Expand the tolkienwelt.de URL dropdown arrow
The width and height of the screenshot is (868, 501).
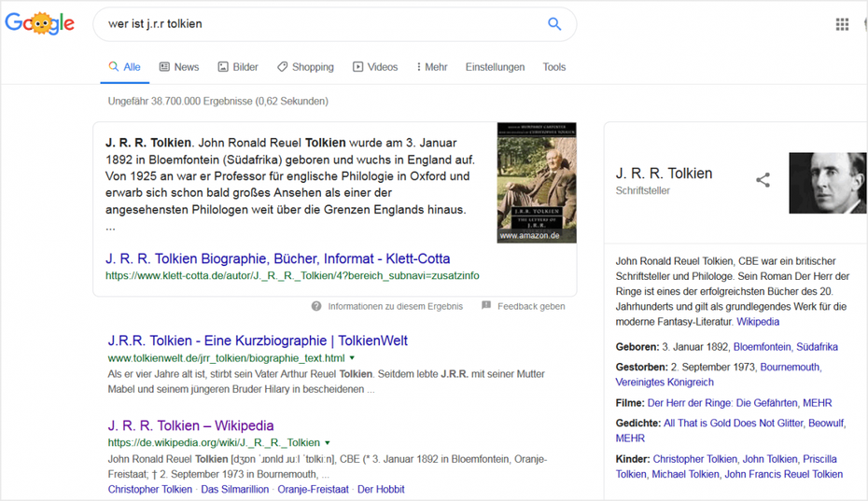click(x=352, y=358)
